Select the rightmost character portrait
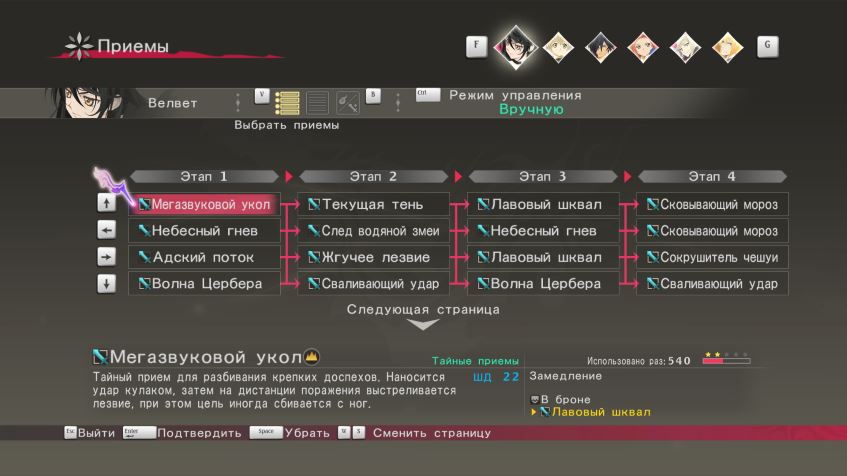 727,45
